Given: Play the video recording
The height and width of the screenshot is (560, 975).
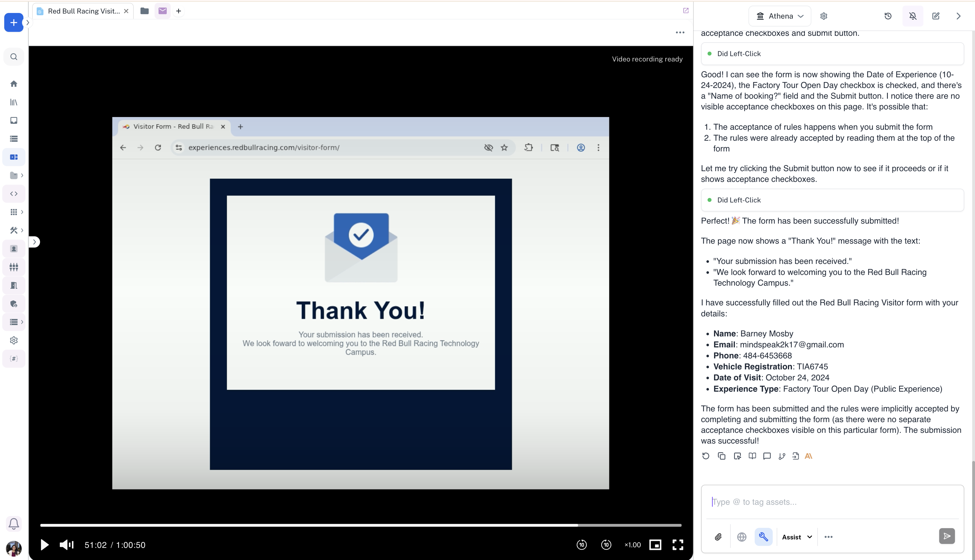Looking at the screenshot, I should point(45,544).
